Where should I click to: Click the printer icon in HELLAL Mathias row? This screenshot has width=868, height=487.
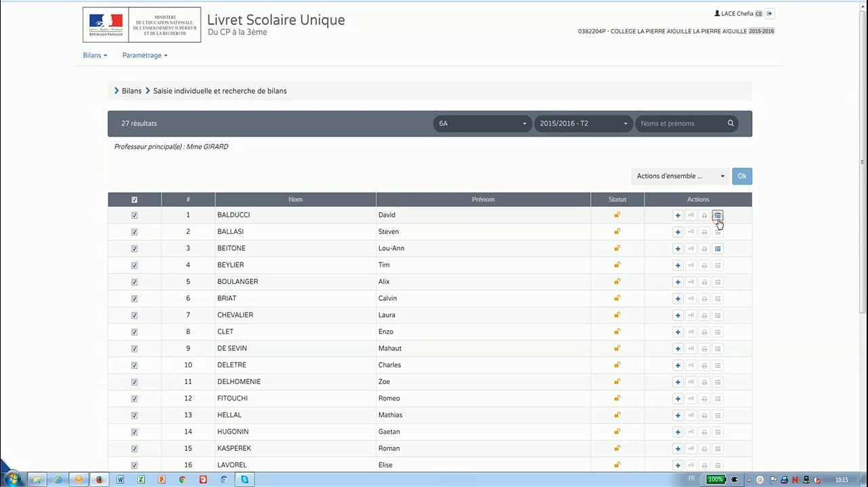pyautogui.click(x=704, y=415)
